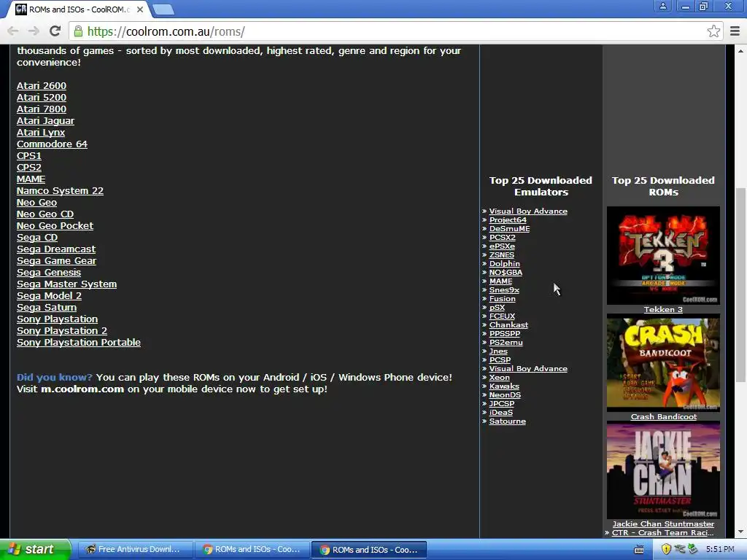747x560 pixels.
Task: Open the CTR - Crash Team Racing link
Action: tap(662, 532)
